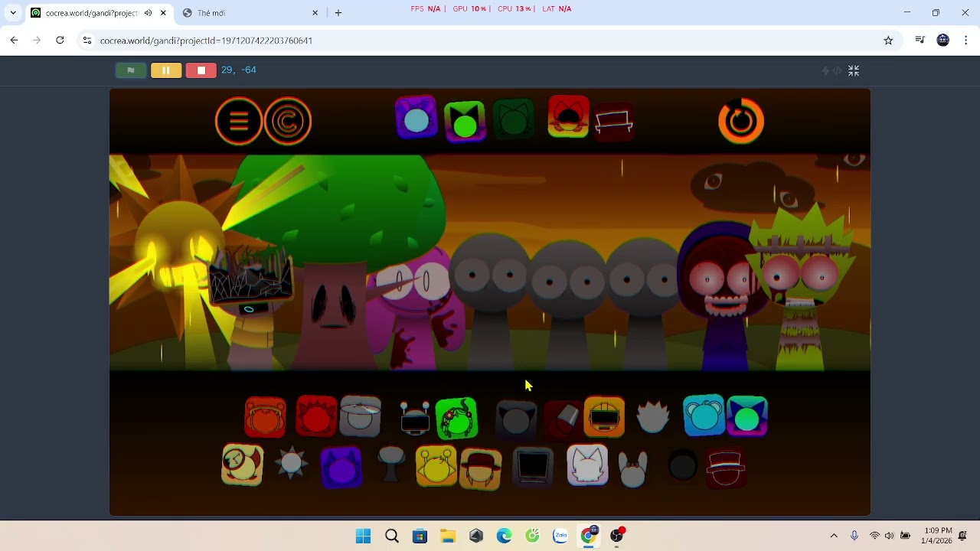Screen dimensions: 980x551
Task: Click the copyright credits circle icon
Action: [288, 121]
